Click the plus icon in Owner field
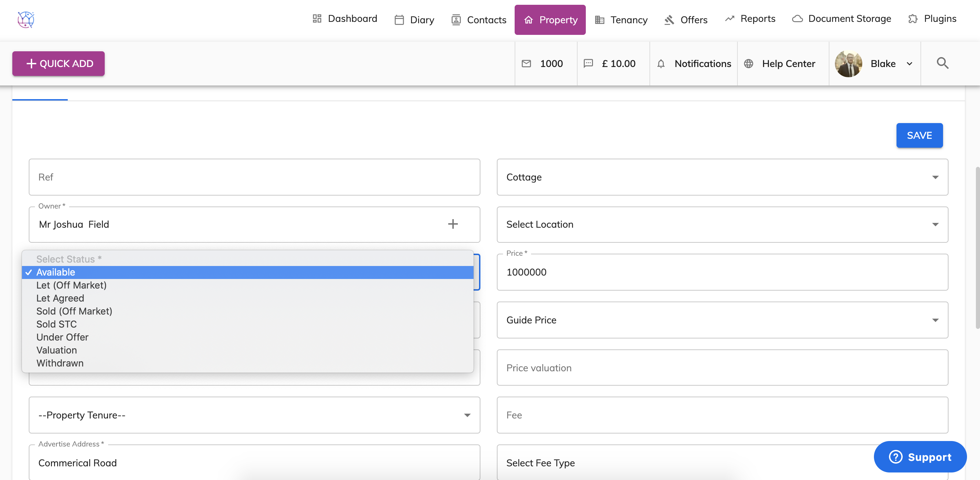This screenshot has width=980, height=480. (x=452, y=224)
